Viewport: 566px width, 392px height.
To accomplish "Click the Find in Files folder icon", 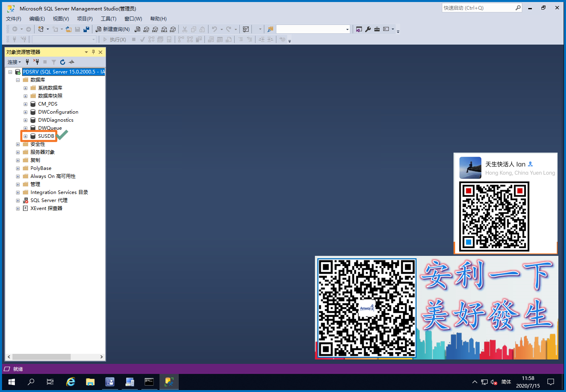I will point(270,29).
